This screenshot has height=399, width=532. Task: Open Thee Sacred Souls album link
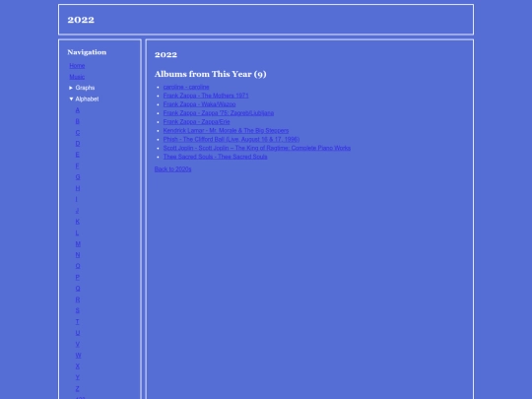[215, 157]
